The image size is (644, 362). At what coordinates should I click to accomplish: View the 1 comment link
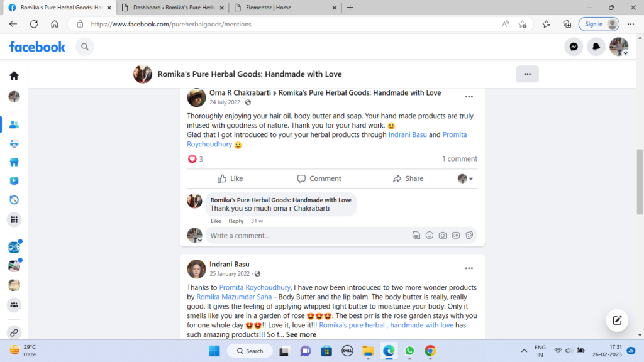pos(460,159)
